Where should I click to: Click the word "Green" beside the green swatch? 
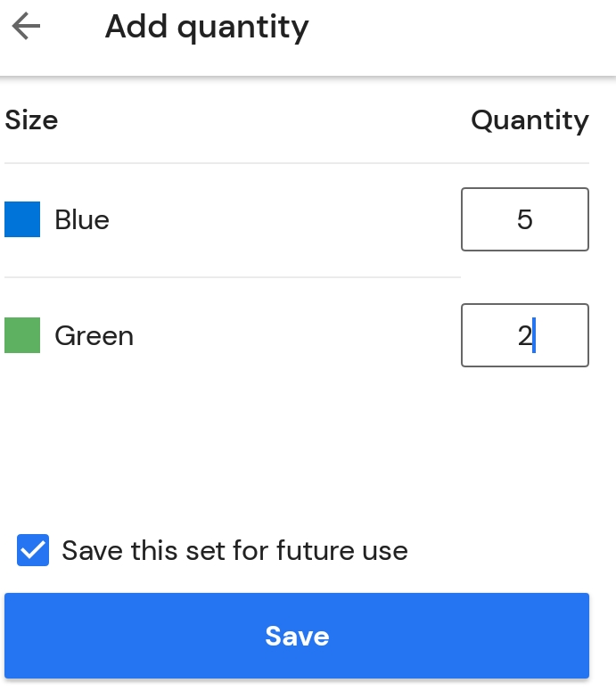click(94, 335)
